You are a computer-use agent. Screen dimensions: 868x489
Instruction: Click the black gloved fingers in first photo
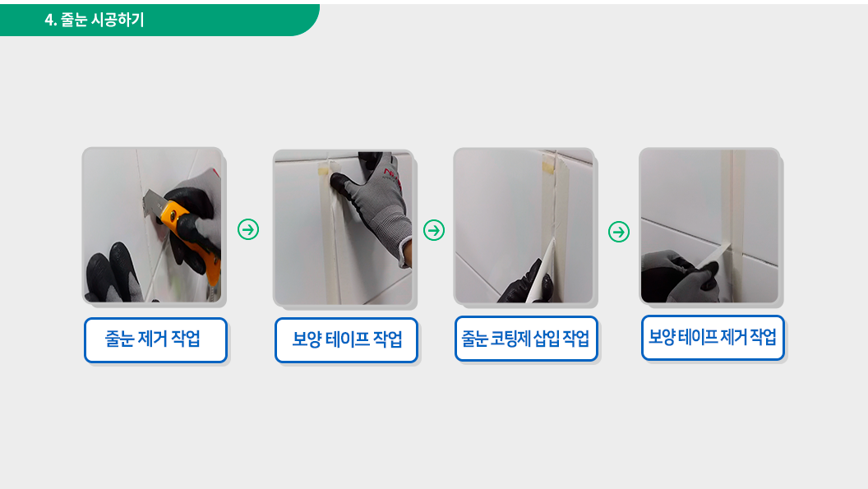114,273
